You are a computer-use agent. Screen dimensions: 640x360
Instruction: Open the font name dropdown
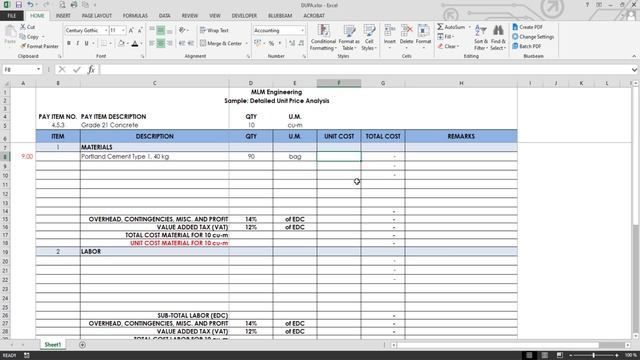(106, 31)
